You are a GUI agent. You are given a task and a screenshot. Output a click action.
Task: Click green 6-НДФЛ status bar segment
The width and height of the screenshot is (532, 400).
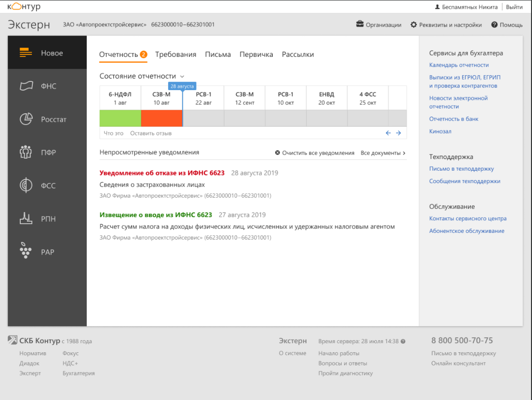pos(120,118)
